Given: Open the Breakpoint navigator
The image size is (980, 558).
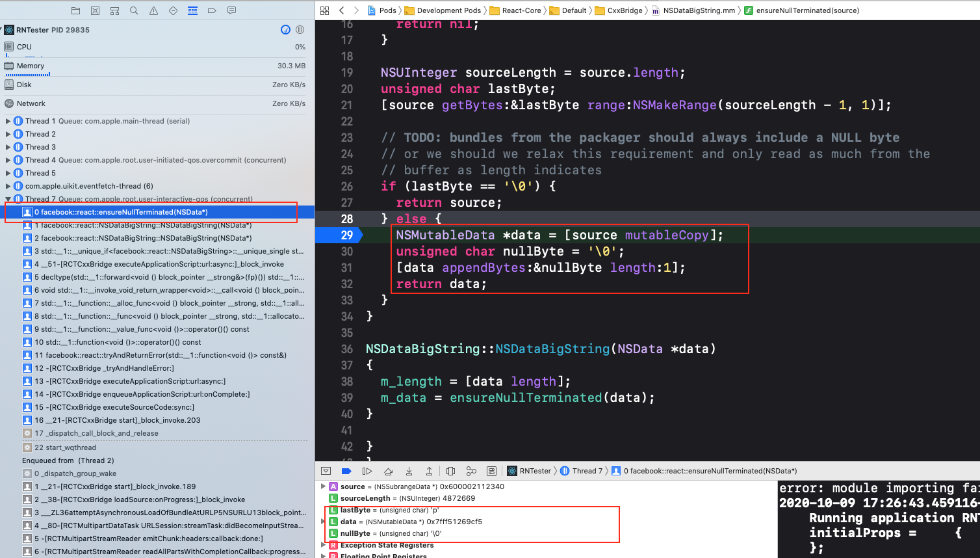Looking at the screenshot, I should 212,10.
